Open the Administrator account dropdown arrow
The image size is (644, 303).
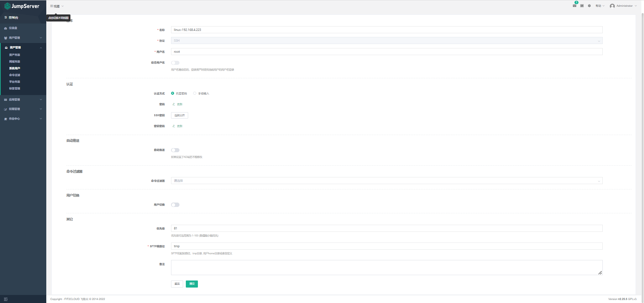tap(636, 6)
